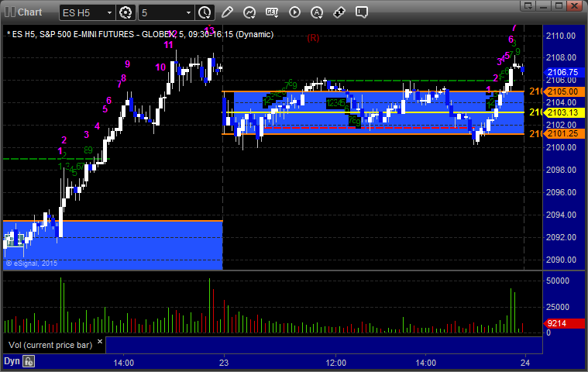Toggle the Dyn scaling lock icon
The image size is (588, 372).
[29, 360]
